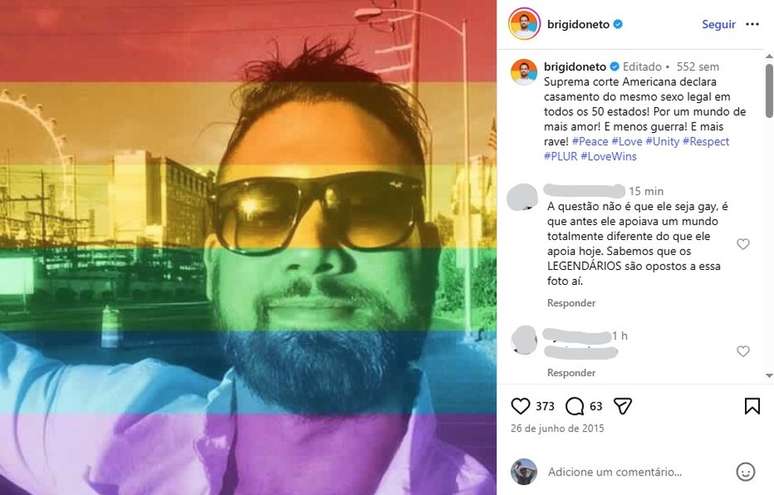Click the #PLUR hashtag link
Viewport: 774px width, 495px height.
pyautogui.click(x=561, y=156)
